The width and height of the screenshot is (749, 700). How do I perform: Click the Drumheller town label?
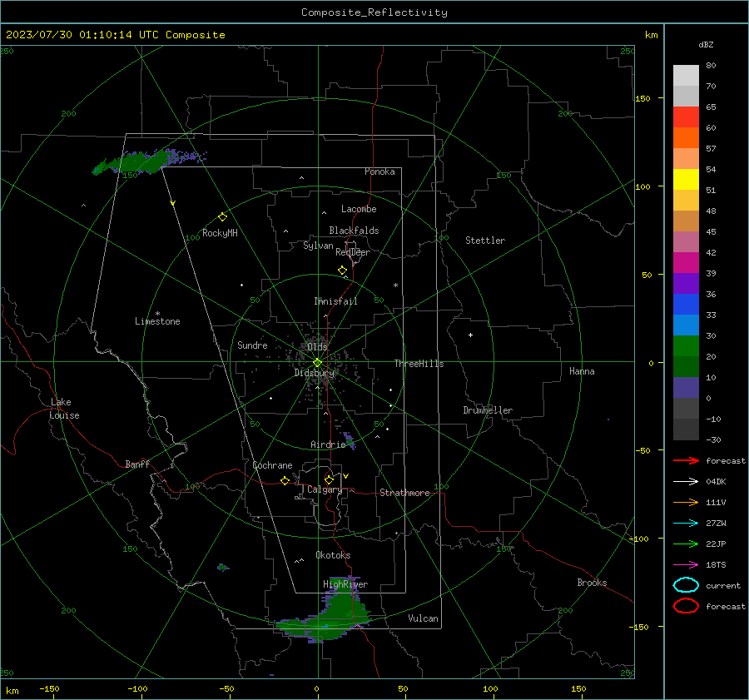pyautogui.click(x=488, y=410)
